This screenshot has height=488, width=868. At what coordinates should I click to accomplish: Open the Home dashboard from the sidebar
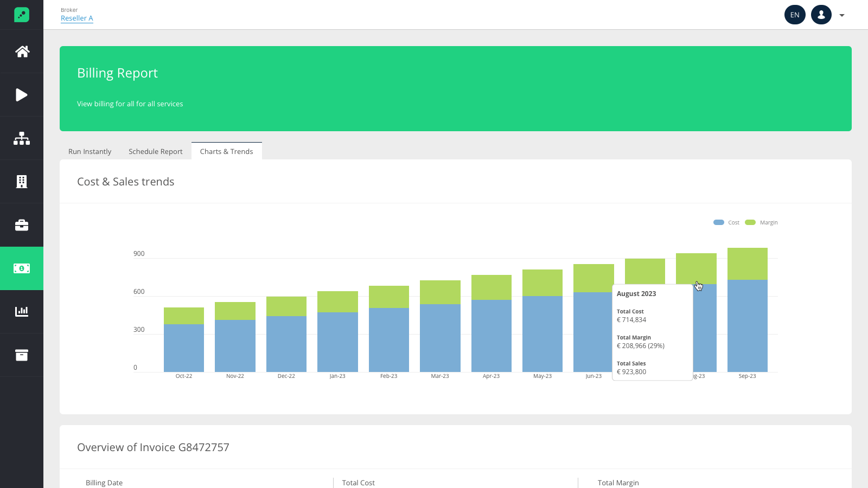coord(22,51)
